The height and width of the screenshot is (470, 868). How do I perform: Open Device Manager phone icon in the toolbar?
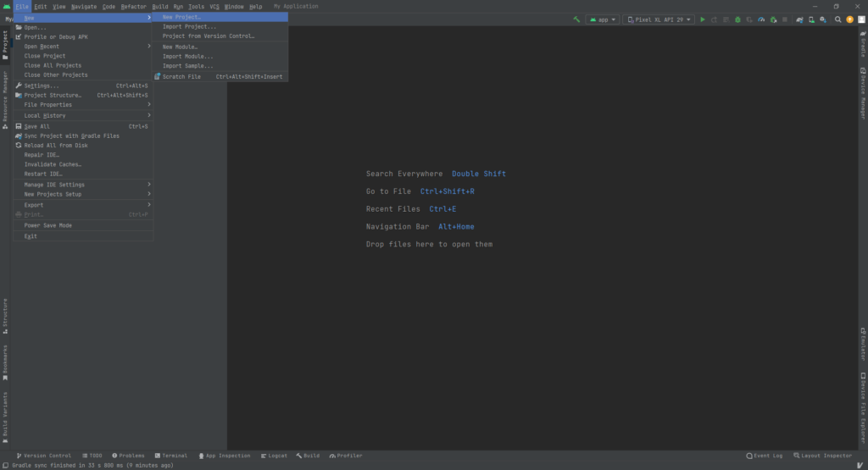[811, 19]
